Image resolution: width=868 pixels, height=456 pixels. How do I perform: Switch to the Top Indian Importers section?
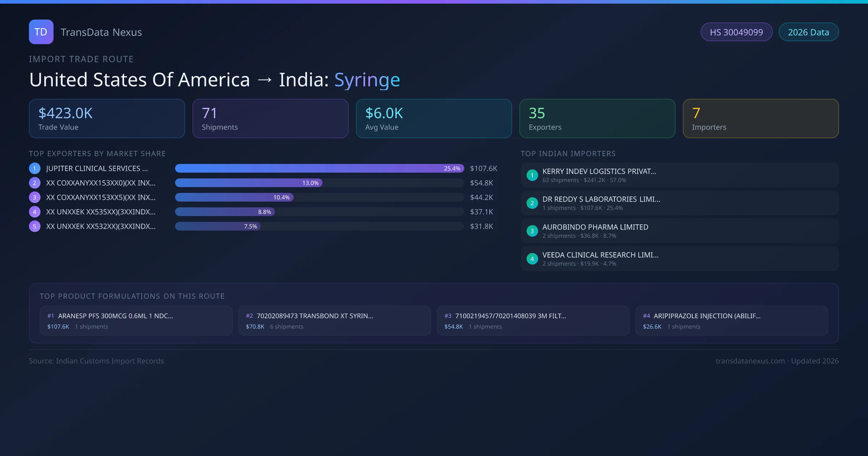point(568,153)
